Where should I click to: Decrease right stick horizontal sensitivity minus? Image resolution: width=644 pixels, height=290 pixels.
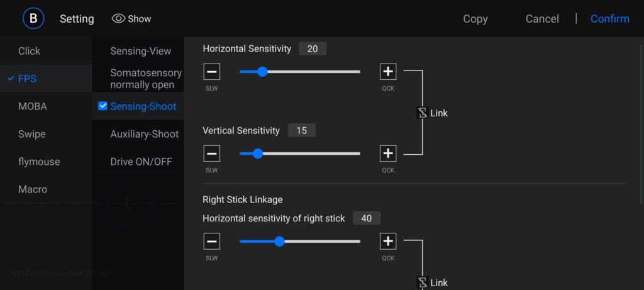pos(212,241)
